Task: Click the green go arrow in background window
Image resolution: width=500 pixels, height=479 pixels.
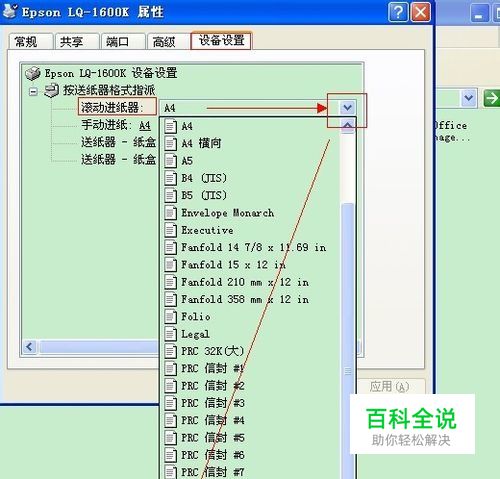Action: click(x=492, y=98)
